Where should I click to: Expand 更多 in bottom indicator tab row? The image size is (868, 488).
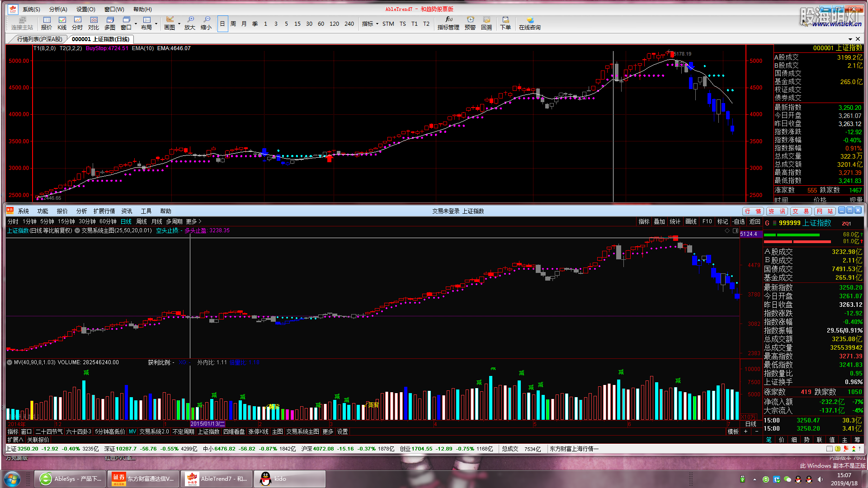(328, 432)
